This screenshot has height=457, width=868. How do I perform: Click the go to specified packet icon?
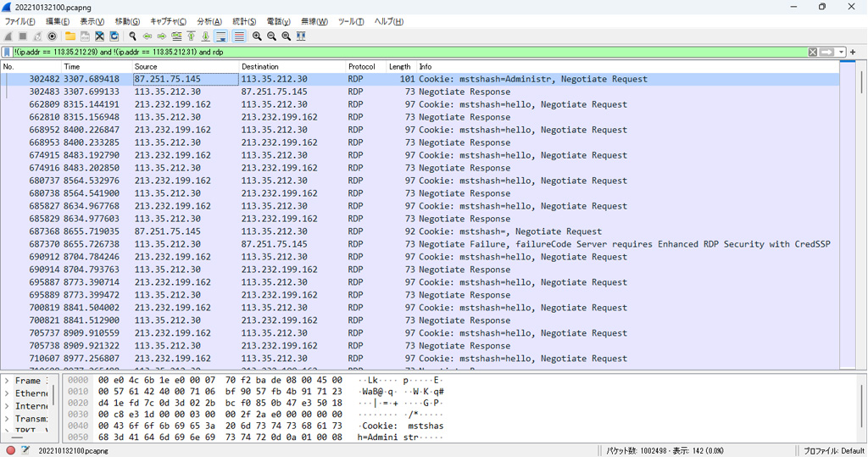click(x=176, y=36)
